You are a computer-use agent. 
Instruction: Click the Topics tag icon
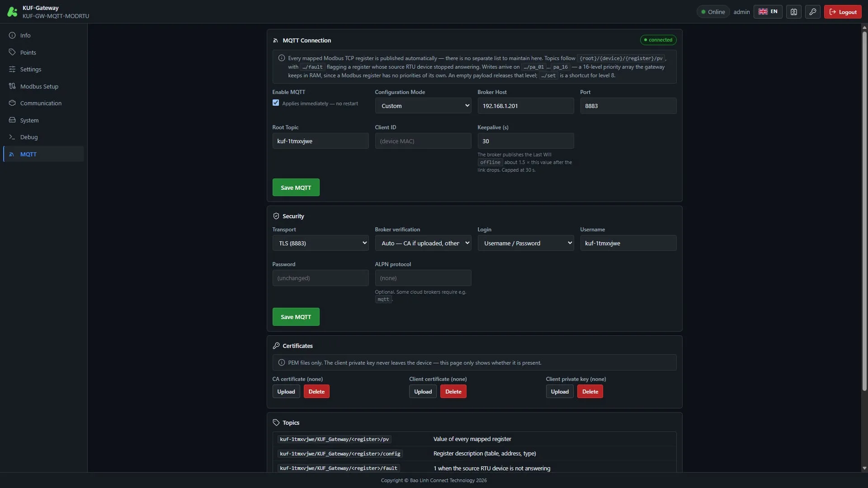pyautogui.click(x=276, y=422)
